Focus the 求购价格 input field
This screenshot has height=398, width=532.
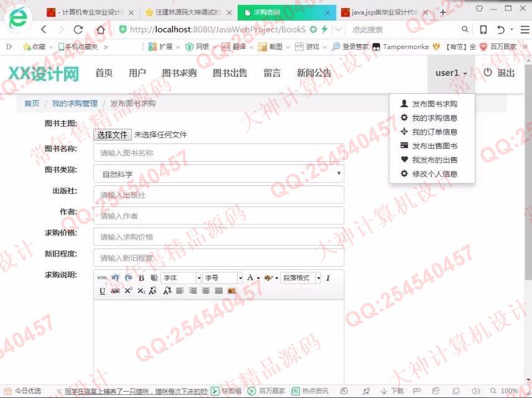click(219, 237)
